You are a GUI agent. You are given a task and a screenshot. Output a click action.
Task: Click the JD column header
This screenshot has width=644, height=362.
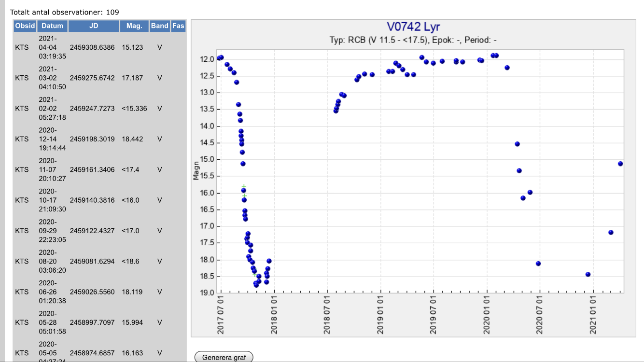tap(94, 26)
